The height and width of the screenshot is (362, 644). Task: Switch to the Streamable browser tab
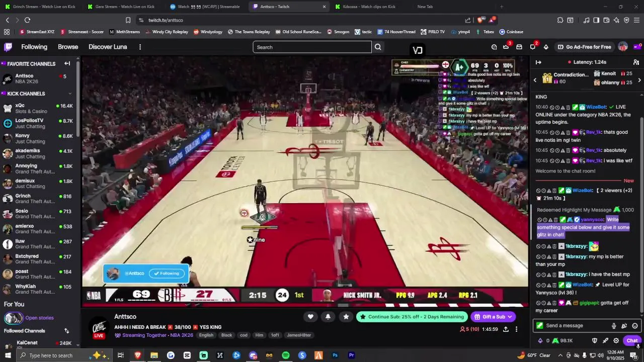(206, 7)
